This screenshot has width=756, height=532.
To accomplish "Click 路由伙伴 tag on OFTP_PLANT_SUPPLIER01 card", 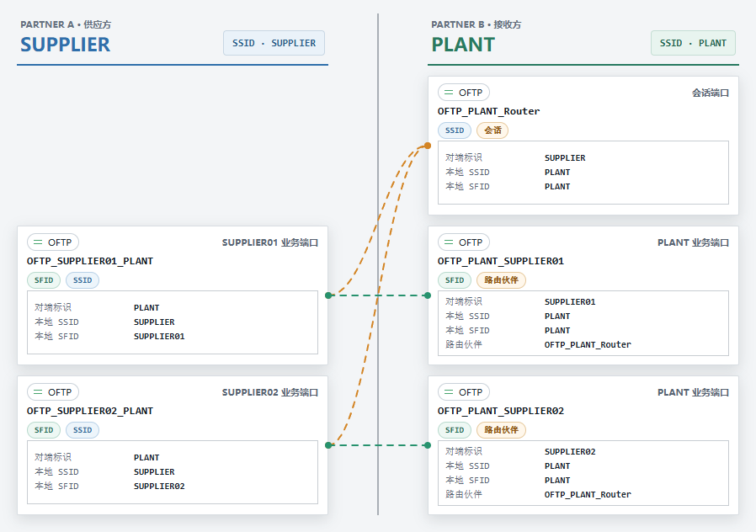I will point(501,280).
